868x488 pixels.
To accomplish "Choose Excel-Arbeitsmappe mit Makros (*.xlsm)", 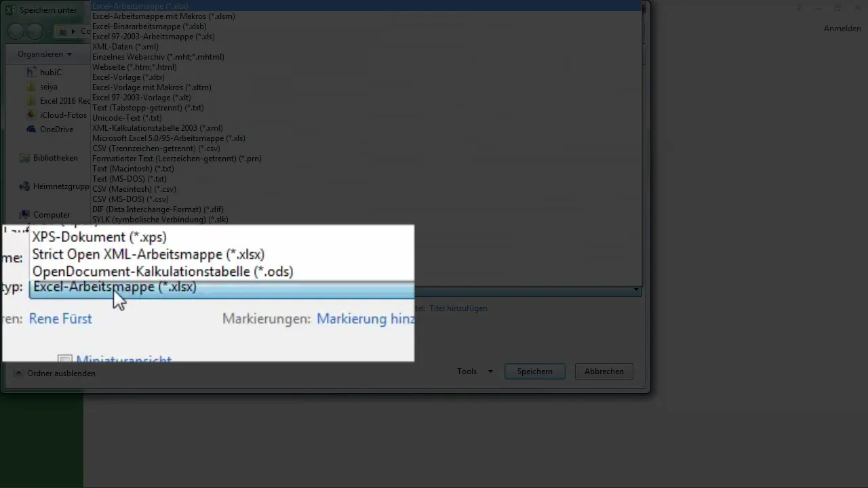I will [x=366, y=16].
